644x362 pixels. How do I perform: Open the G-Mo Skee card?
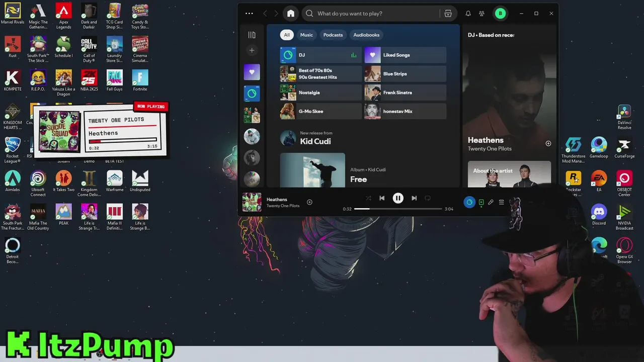[320, 111]
